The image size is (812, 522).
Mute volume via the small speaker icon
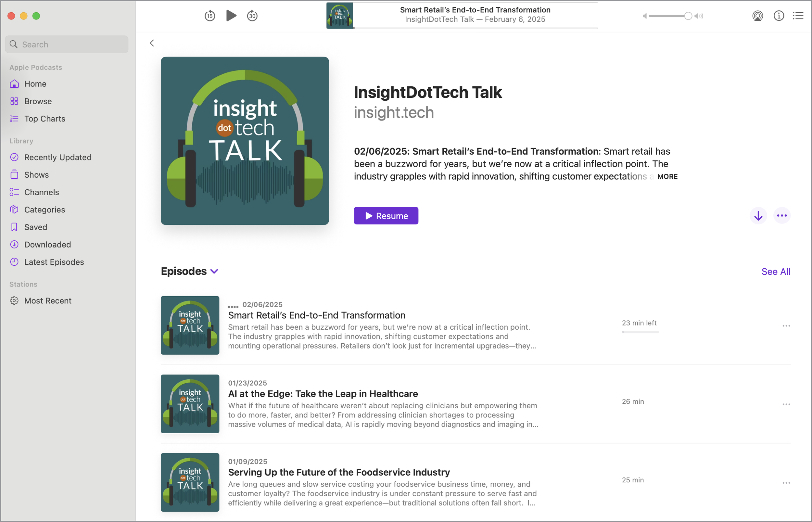(x=645, y=16)
